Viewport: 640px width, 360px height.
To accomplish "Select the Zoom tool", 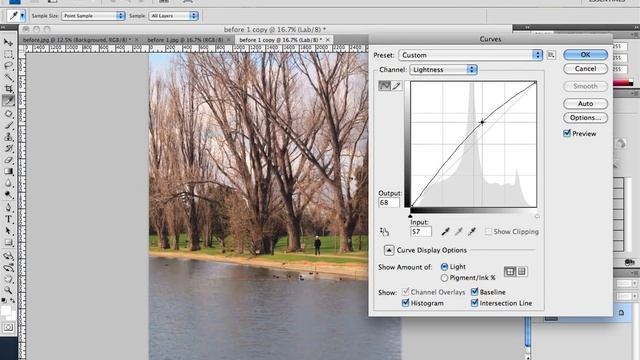I will (x=8, y=290).
